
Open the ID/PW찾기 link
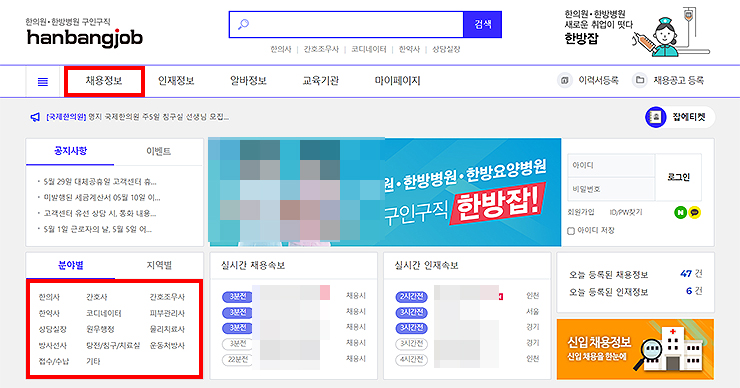coord(626,213)
